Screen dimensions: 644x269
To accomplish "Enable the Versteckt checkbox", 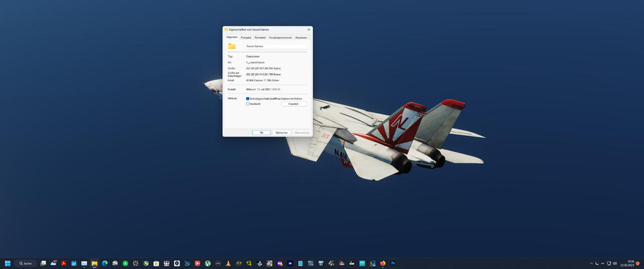I will (x=248, y=104).
